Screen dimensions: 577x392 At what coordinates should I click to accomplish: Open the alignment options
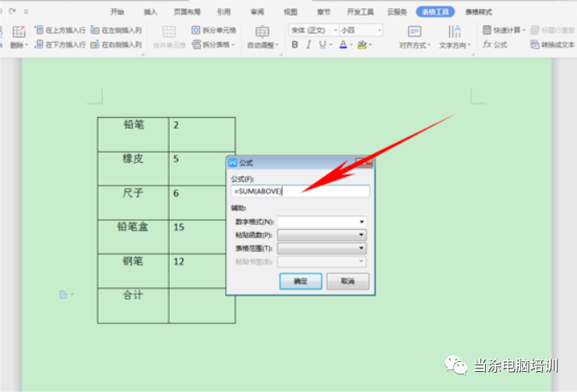click(415, 37)
